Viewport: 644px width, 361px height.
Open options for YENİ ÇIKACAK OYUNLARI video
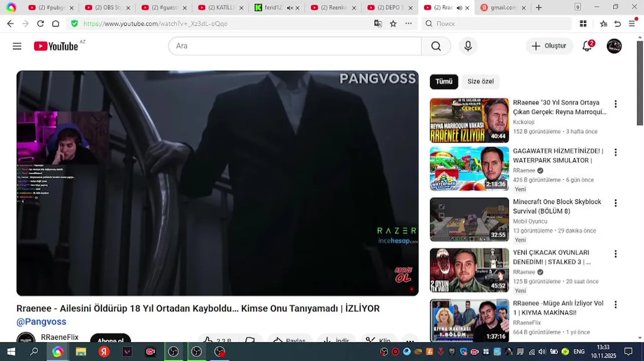tap(615, 254)
